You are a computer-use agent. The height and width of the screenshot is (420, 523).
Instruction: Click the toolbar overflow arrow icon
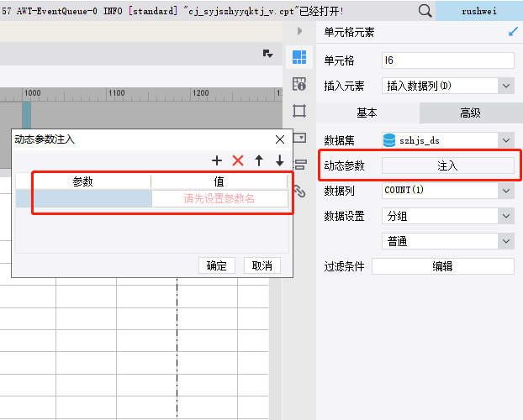point(268,54)
